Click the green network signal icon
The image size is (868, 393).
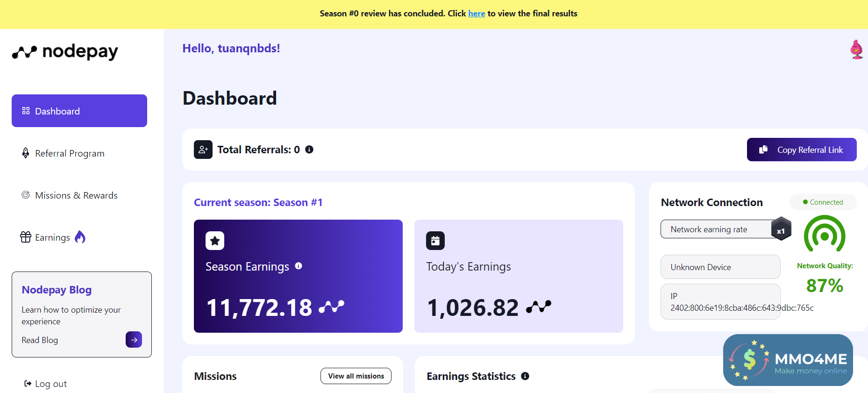pyautogui.click(x=825, y=235)
